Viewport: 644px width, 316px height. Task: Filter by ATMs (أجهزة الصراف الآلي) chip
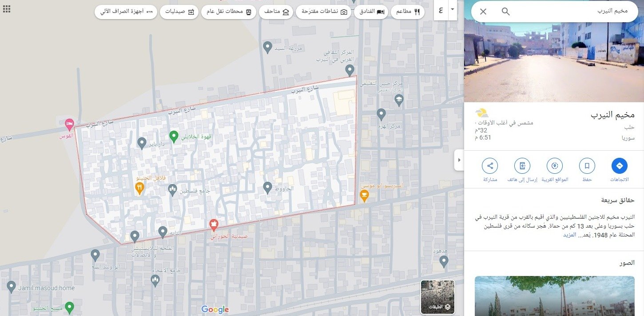coord(126,12)
